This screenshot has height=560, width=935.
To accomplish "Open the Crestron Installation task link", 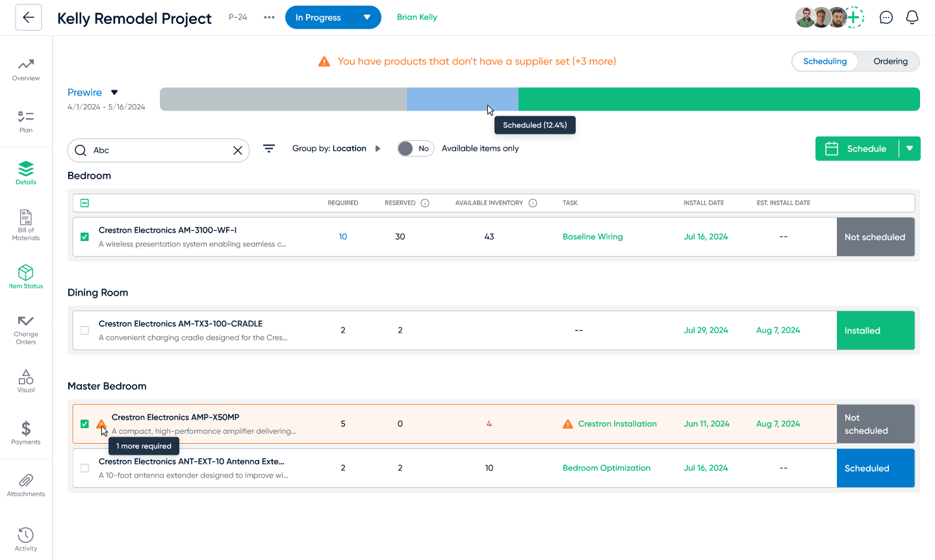I will [617, 424].
